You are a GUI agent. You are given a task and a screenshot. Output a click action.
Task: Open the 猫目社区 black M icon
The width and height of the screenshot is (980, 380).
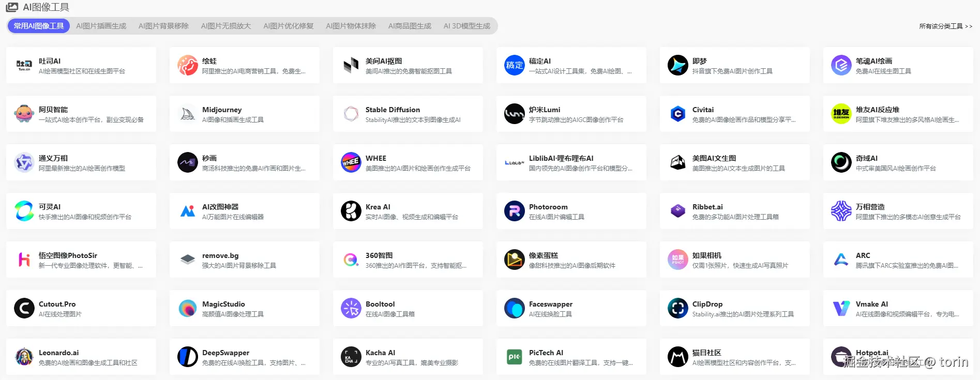tap(678, 357)
